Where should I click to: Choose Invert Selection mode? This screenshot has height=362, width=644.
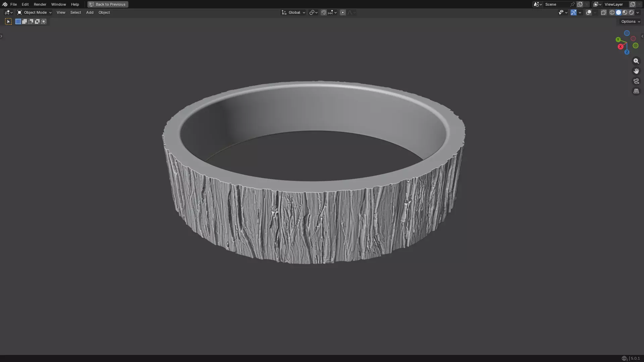(37, 21)
